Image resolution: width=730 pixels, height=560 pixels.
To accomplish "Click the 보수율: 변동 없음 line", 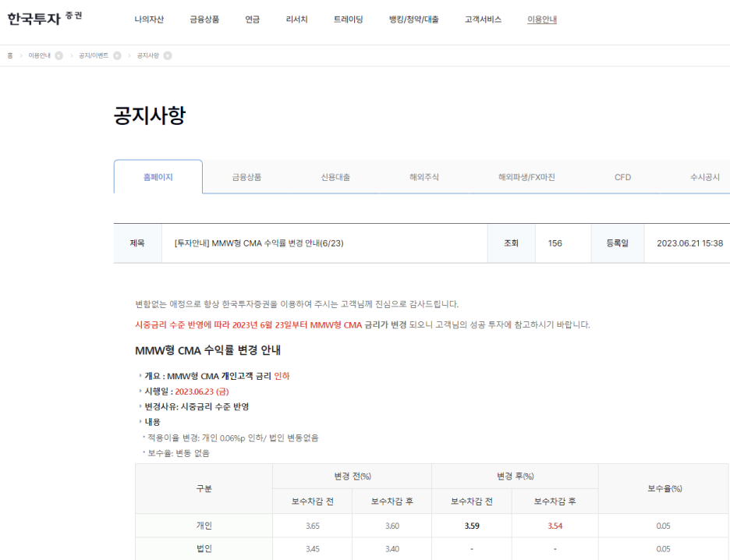I will point(179,453).
